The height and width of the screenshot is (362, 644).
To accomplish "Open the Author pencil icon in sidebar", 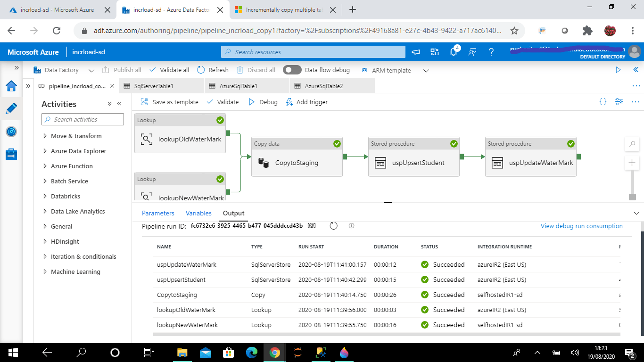I will tap(11, 108).
